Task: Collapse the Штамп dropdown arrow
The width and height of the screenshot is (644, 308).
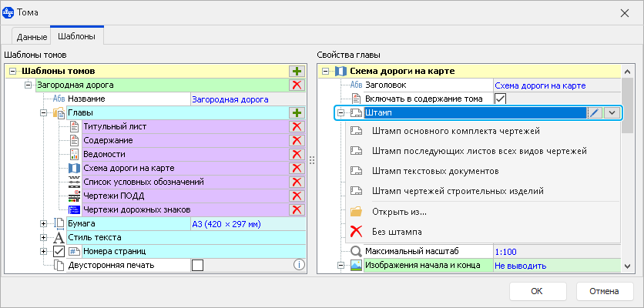Action: tap(612, 112)
